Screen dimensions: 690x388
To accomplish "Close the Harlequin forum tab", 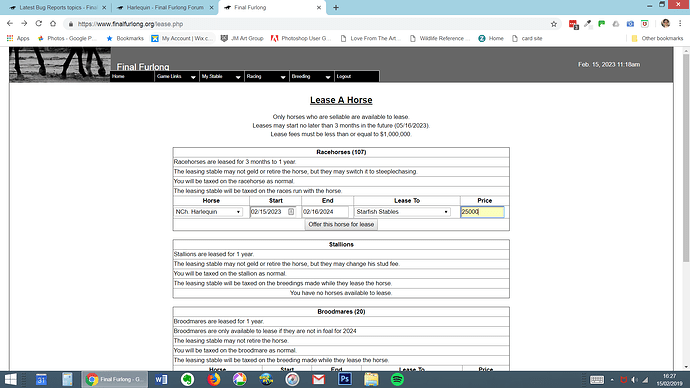I will 211,7.
